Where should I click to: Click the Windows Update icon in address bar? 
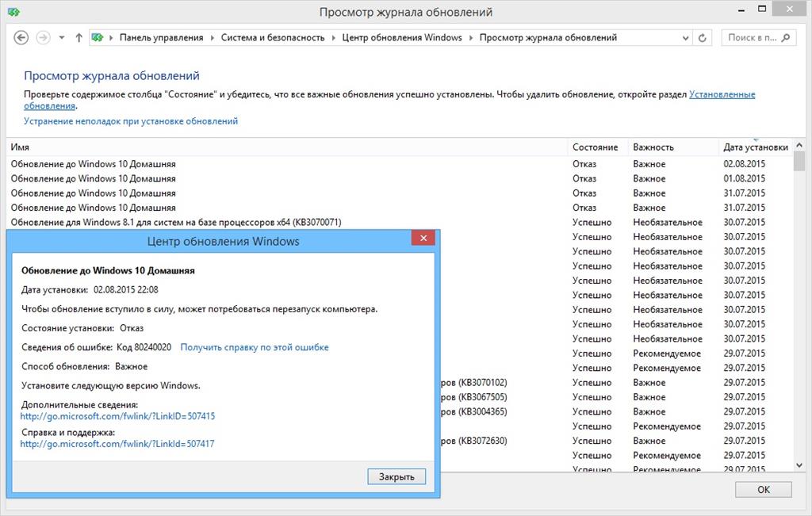pos(97,37)
